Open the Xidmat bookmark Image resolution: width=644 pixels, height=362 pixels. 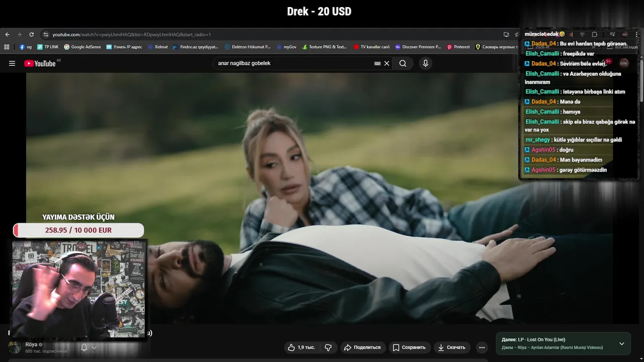(x=158, y=47)
